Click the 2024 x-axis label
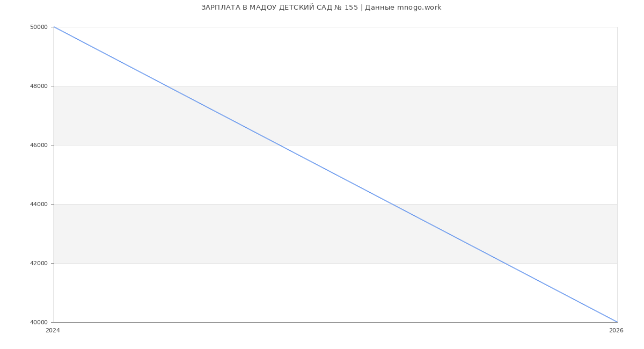The width and height of the screenshot is (644, 349). coord(53,331)
